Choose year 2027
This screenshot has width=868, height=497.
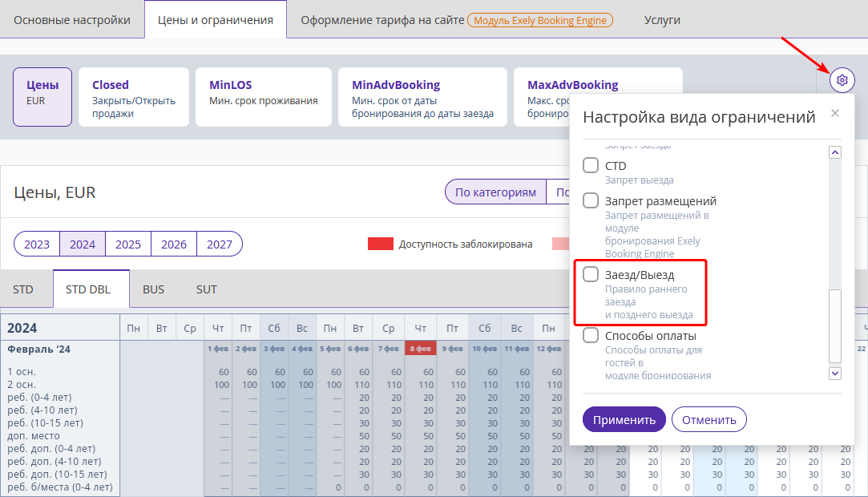click(x=220, y=244)
